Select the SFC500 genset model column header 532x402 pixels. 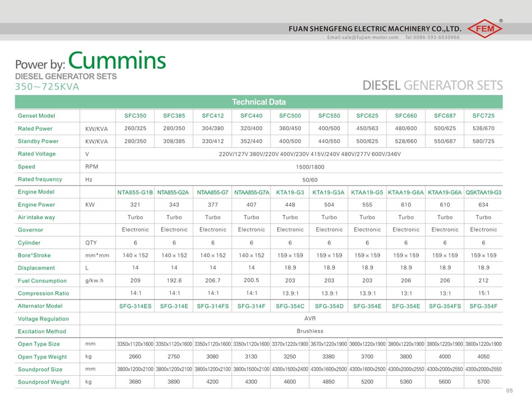click(290, 115)
